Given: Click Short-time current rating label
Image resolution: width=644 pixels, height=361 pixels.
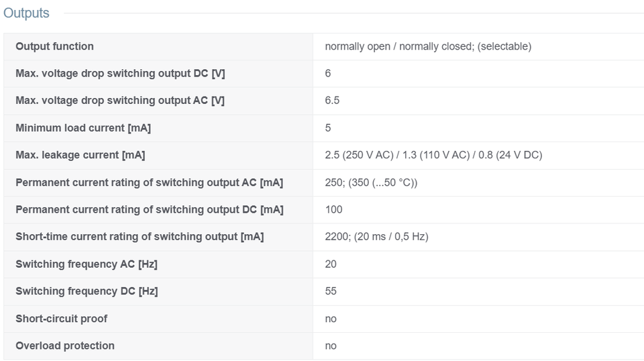Looking at the screenshot, I should (140, 237).
